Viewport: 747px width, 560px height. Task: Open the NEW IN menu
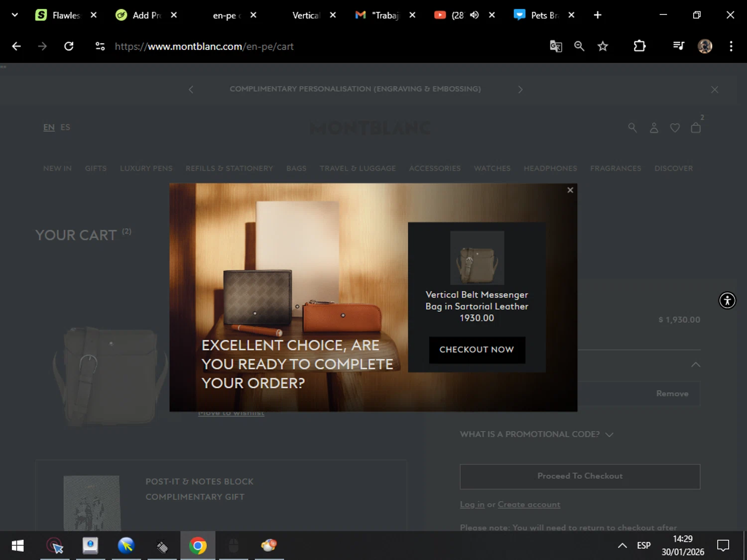point(57,168)
